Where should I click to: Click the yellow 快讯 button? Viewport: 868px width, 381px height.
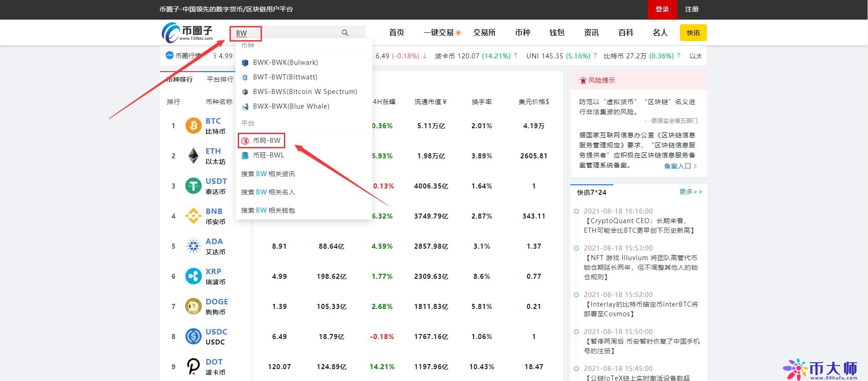click(693, 33)
